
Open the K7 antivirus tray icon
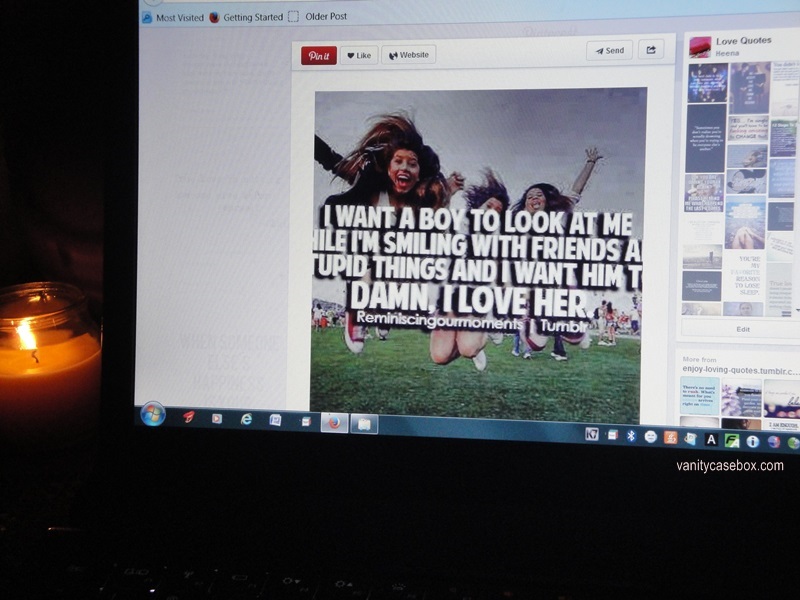(x=592, y=434)
